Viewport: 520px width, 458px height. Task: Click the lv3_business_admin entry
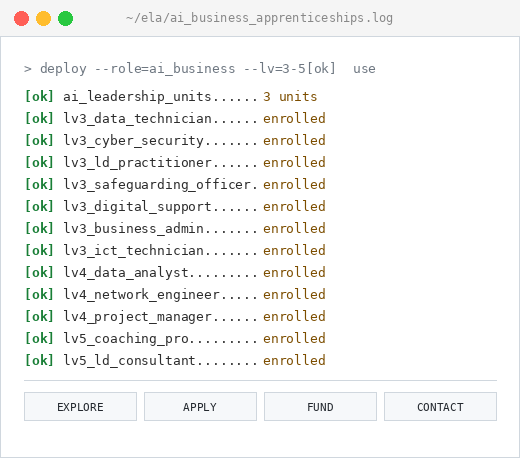[175, 229]
